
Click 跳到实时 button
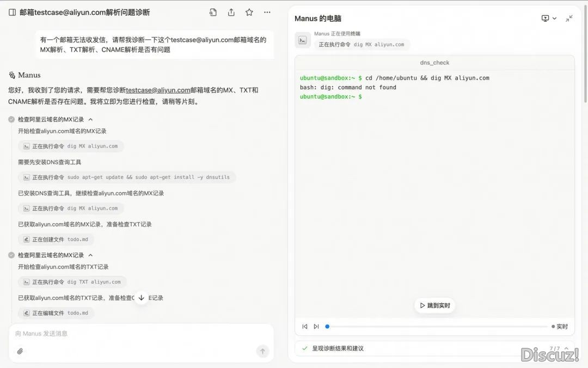tap(434, 305)
